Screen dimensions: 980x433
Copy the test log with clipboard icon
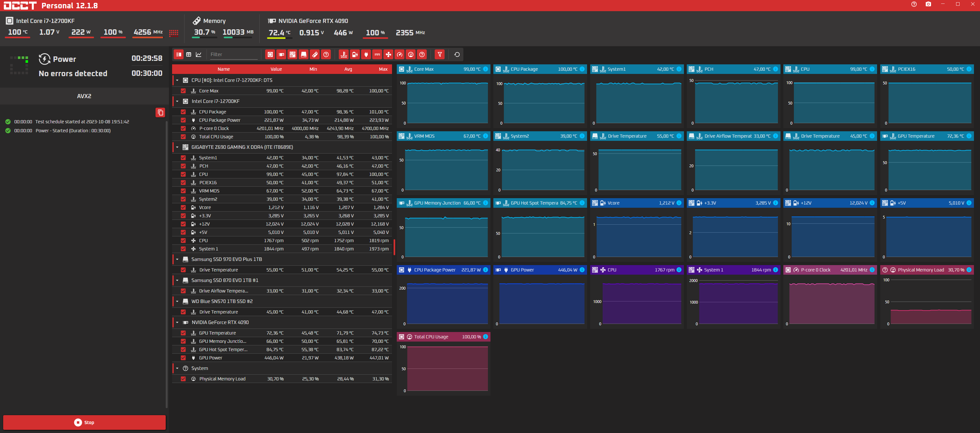pos(160,112)
